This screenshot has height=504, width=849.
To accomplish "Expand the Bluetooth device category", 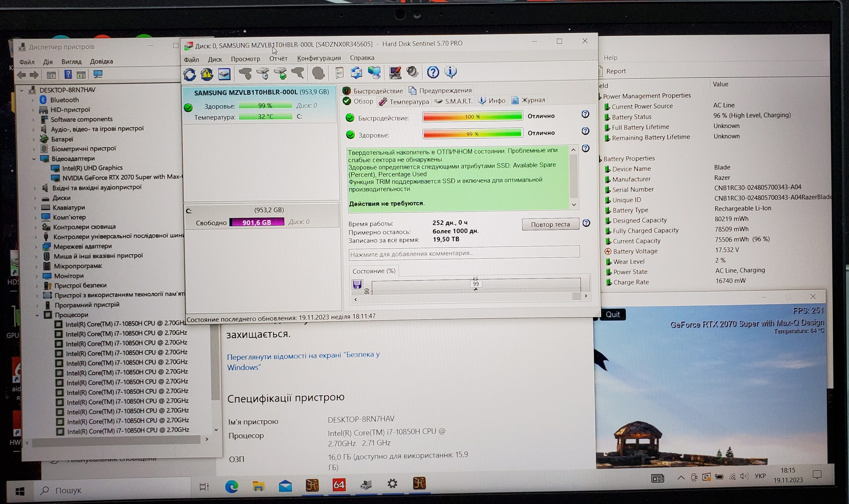I will tap(33, 100).
